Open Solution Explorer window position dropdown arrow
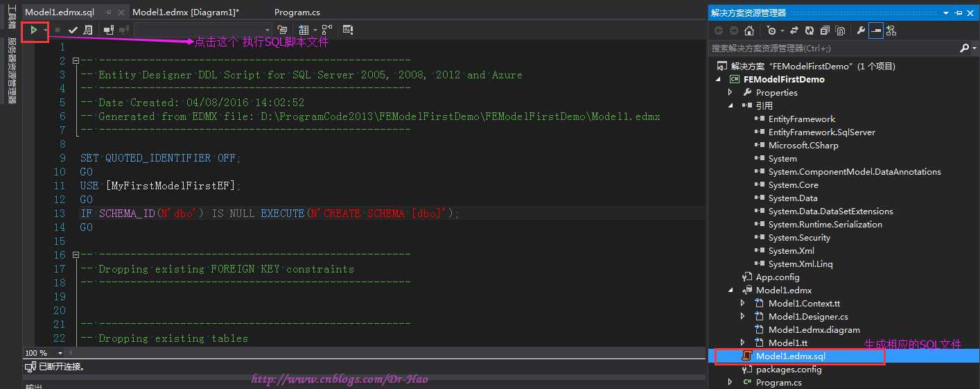This screenshot has width=980, height=389. point(946,12)
